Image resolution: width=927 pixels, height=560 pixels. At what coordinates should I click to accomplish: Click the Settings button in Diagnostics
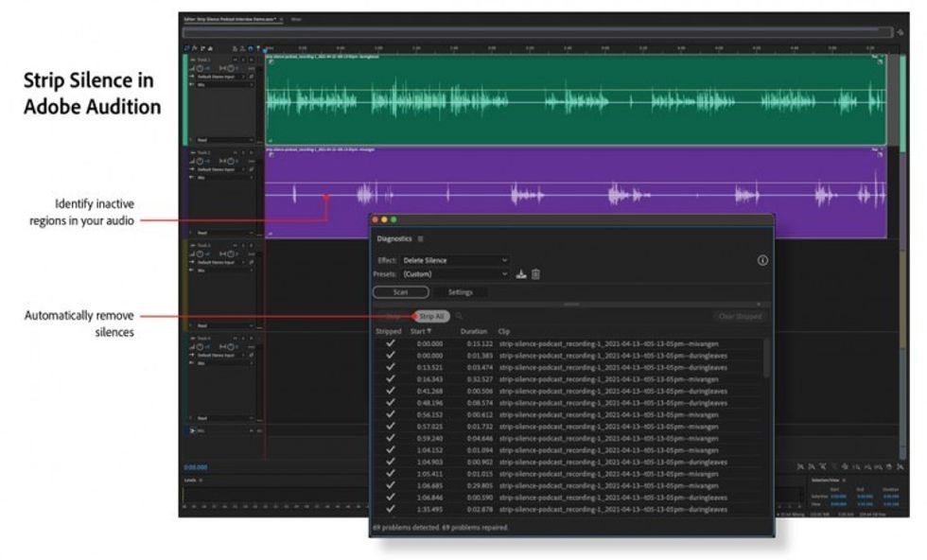460,292
